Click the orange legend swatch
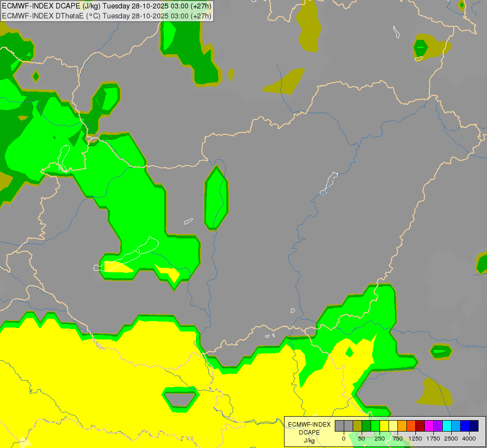 point(402,426)
